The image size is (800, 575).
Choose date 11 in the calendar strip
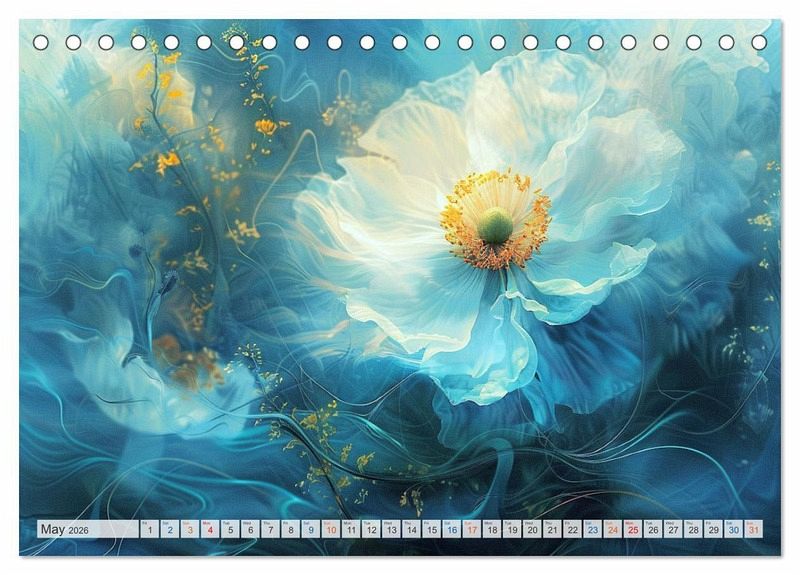pyautogui.click(x=351, y=529)
